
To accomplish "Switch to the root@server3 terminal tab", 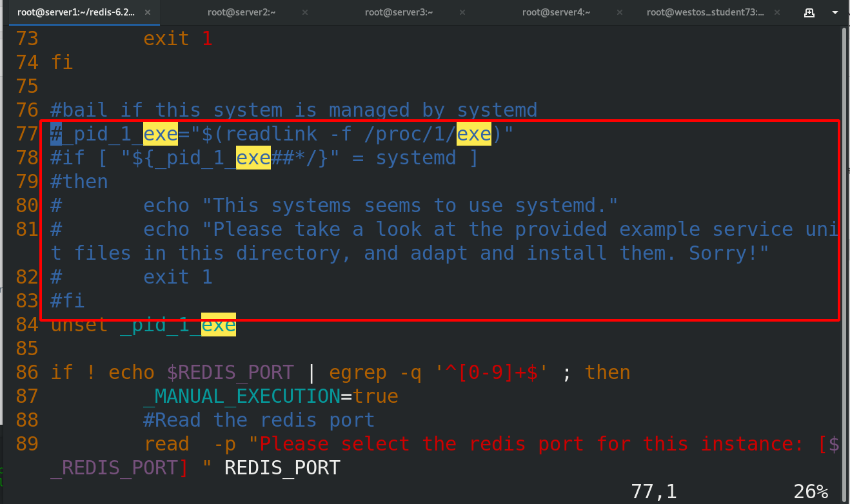I will pyautogui.click(x=399, y=12).
